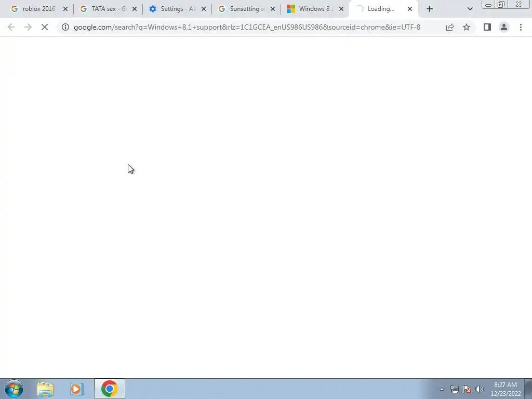The height and width of the screenshot is (399, 532).
Task: Share this page icon
Action: tap(450, 27)
